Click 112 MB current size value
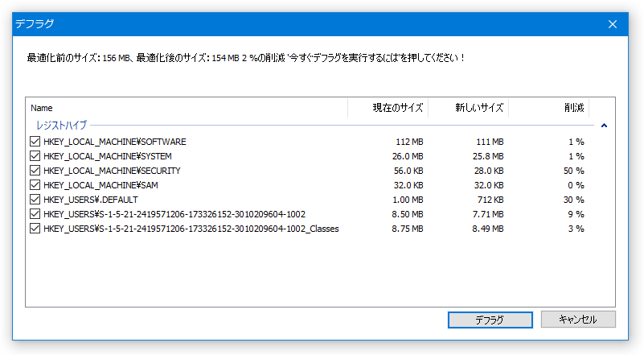Screen dimensions: 644x355 coord(409,142)
